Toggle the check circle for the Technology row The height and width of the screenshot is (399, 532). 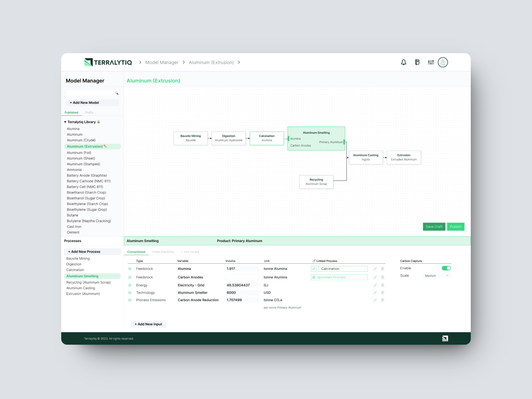[130, 293]
